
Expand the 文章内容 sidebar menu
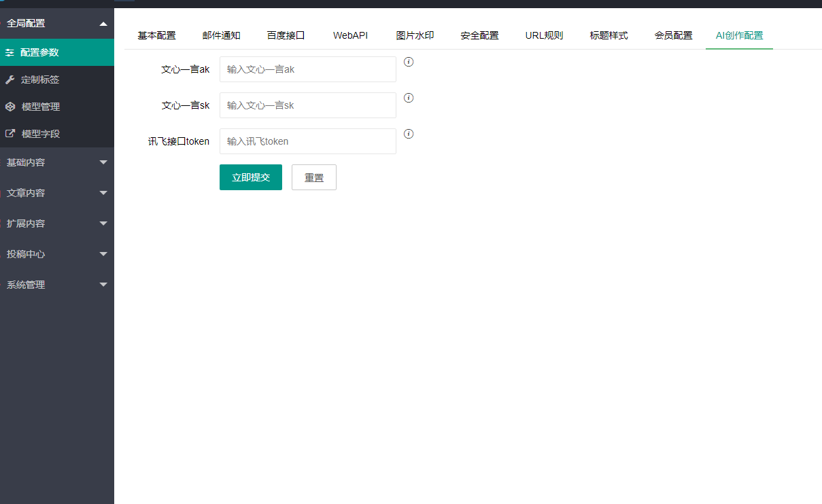56,193
